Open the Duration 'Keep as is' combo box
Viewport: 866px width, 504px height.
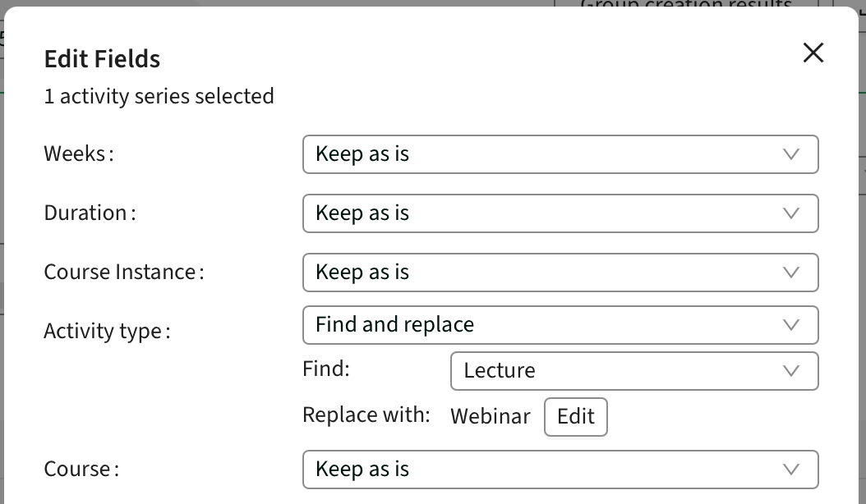click(x=560, y=213)
